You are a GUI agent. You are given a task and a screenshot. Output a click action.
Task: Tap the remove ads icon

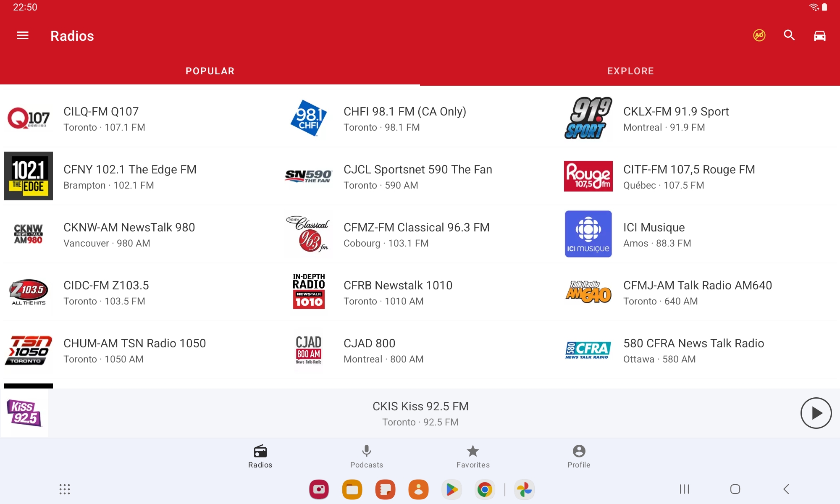point(759,36)
